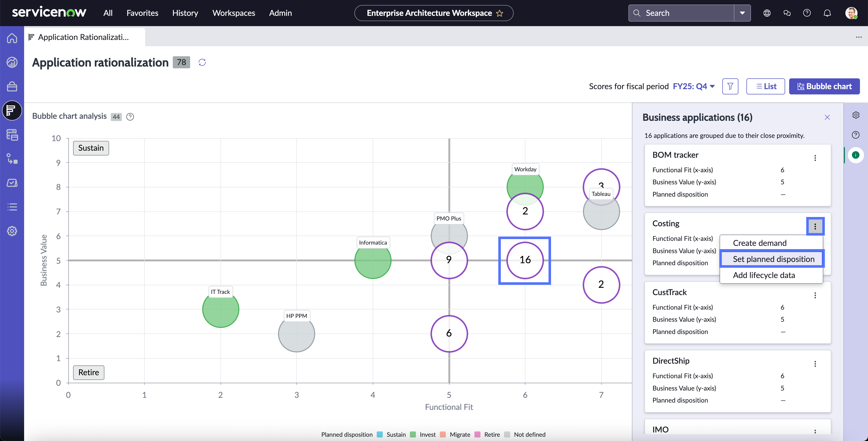Toggle Sustain in the legend
This screenshot has width=868, height=441.
point(391,434)
